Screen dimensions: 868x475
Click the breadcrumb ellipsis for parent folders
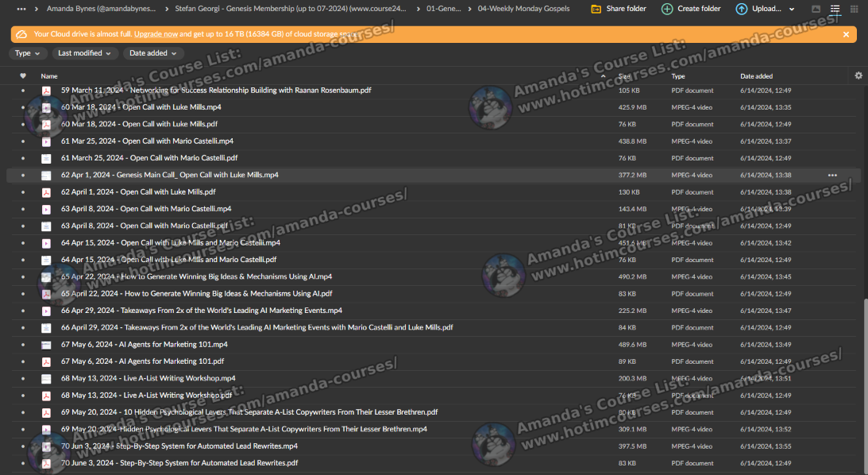tap(21, 9)
